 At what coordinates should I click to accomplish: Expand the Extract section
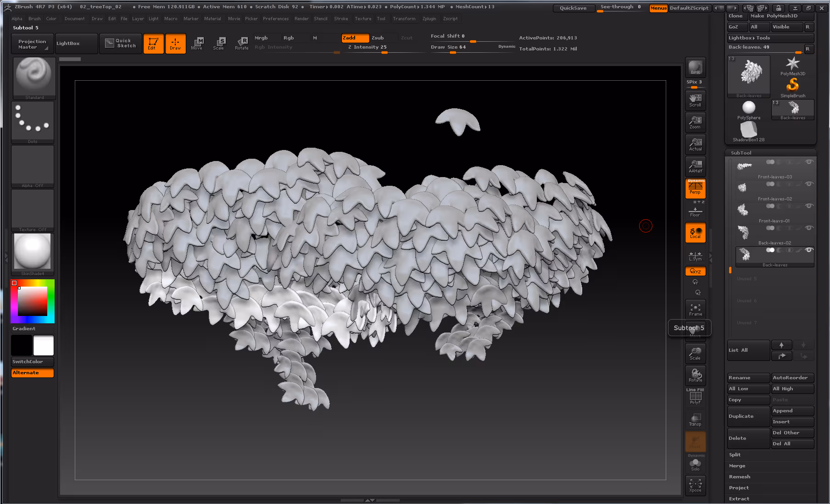tap(739, 499)
